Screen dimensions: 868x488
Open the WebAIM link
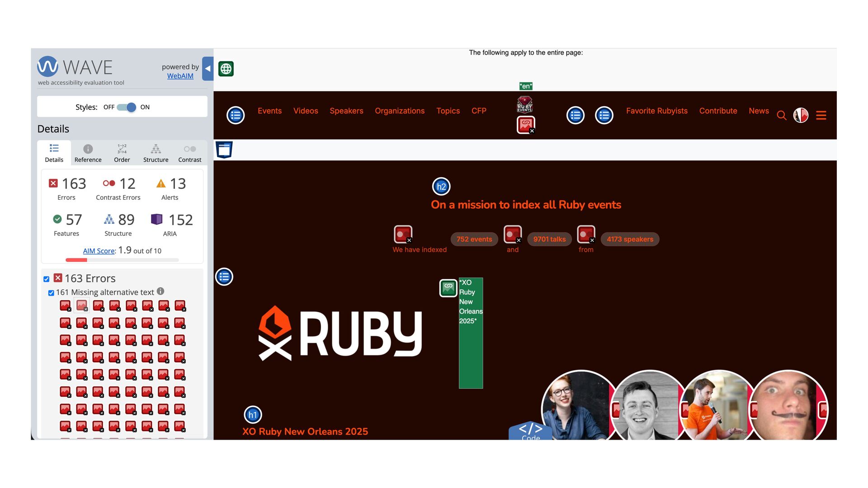tap(180, 76)
